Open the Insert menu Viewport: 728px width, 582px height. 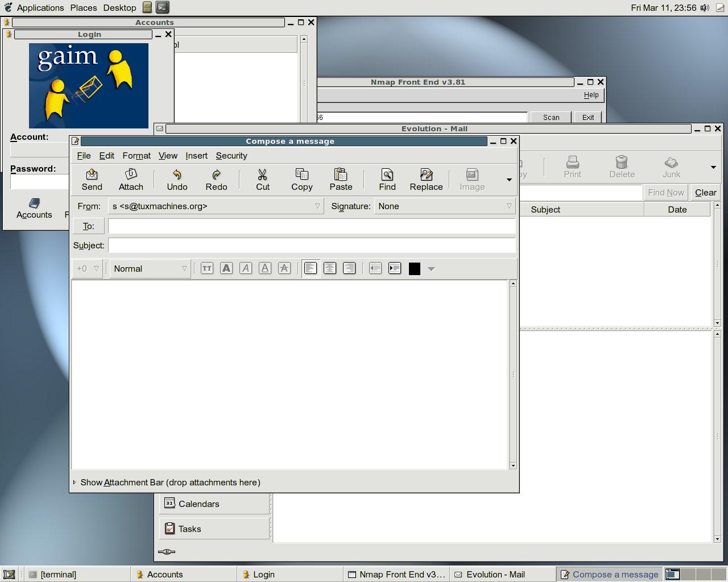[196, 156]
